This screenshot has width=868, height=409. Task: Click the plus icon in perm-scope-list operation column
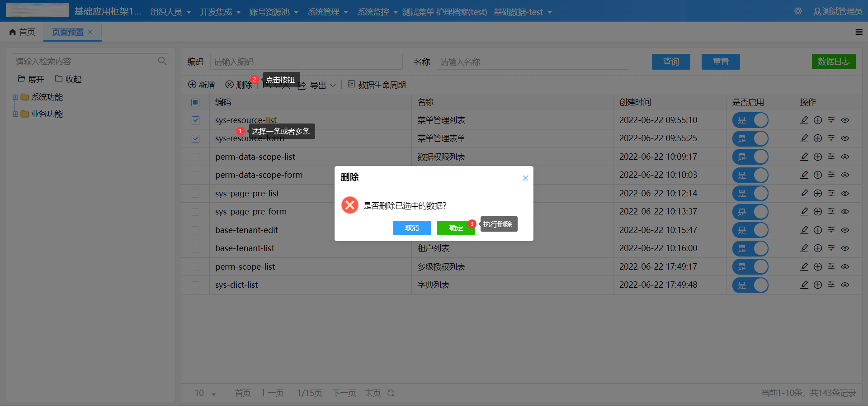pos(818,267)
